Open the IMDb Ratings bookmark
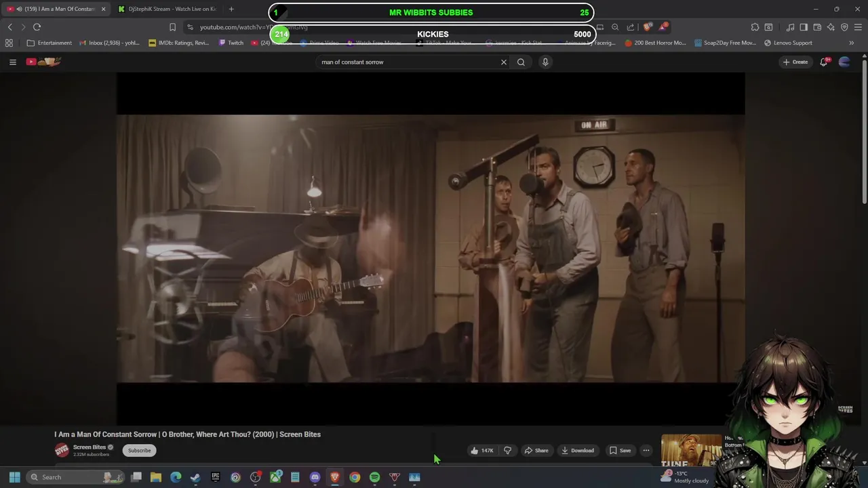 [178, 43]
